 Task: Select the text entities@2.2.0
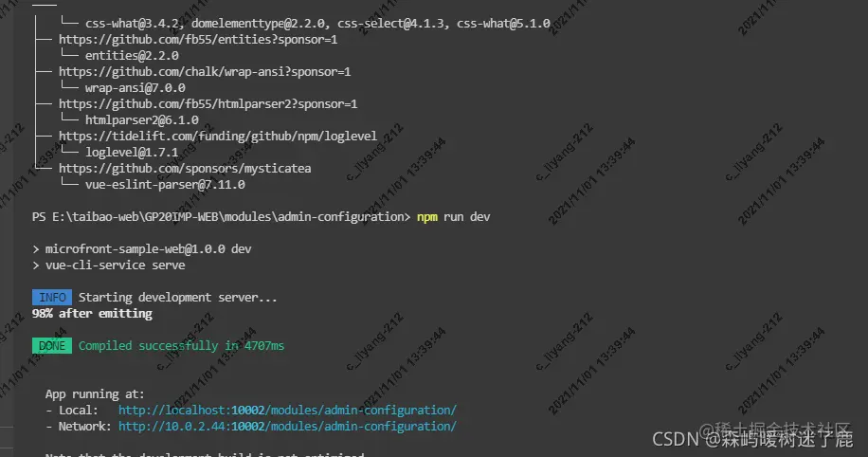tap(132, 55)
